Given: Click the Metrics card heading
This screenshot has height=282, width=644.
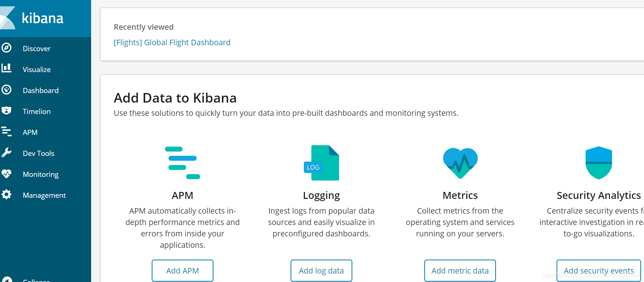Looking at the screenshot, I should pos(460,195).
